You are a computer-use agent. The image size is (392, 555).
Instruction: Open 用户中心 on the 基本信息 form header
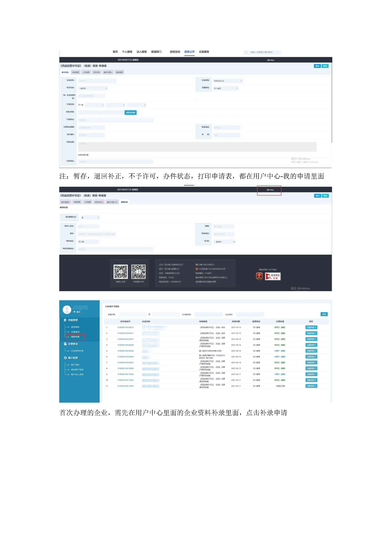click(x=270, y=60)
